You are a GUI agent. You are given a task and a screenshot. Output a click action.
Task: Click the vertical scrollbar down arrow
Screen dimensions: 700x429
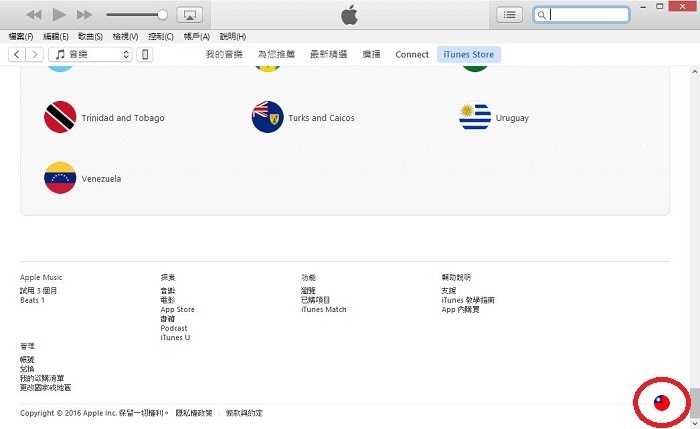(x=695, y=423)
